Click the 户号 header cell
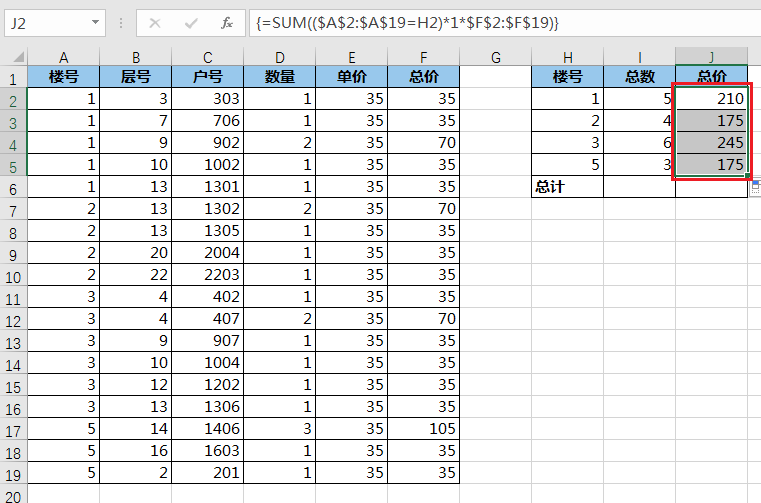This screenshot has width=761, height=503. (x=207, y=77)
